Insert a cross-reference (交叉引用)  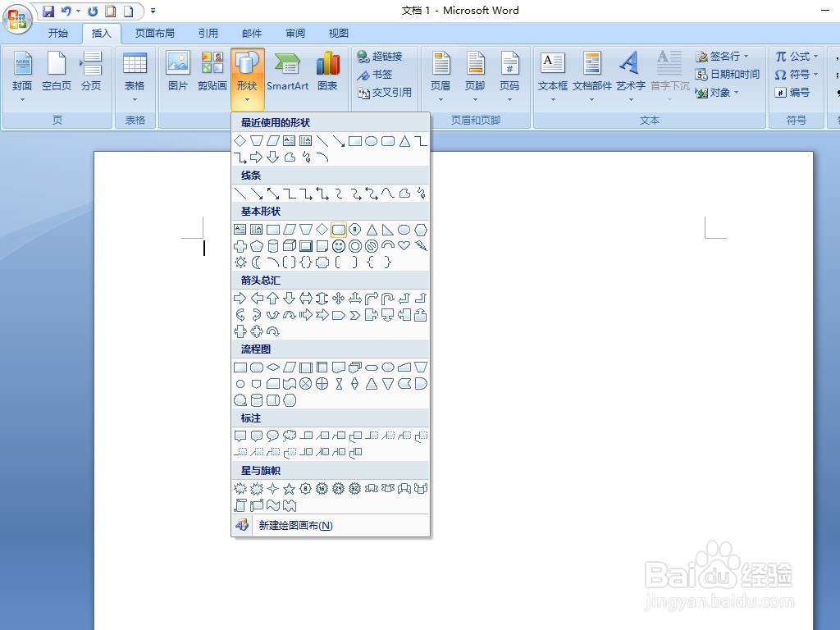(385, 93)
